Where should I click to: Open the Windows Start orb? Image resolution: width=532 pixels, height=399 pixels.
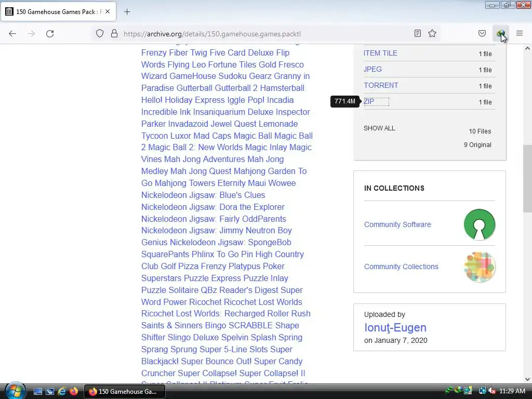[x=15, y=391]
